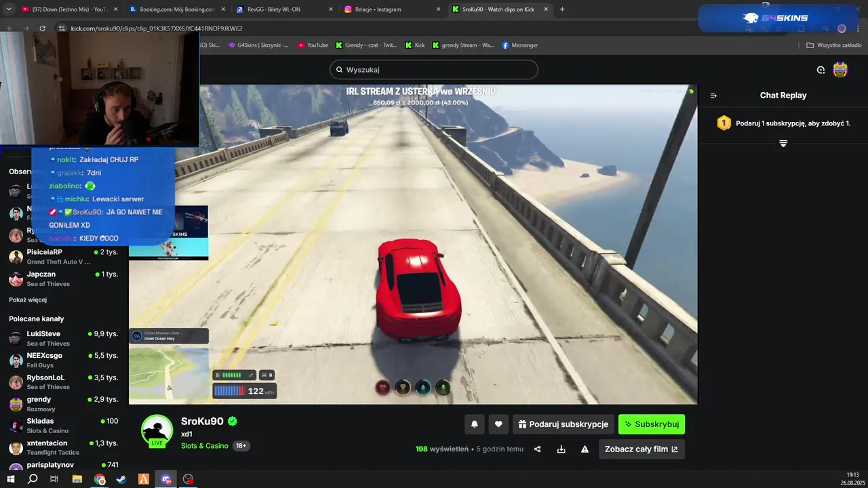The image size is (868, 488).
Task: Collapse the Chat Replay panel icon
Action: (713, 96)
